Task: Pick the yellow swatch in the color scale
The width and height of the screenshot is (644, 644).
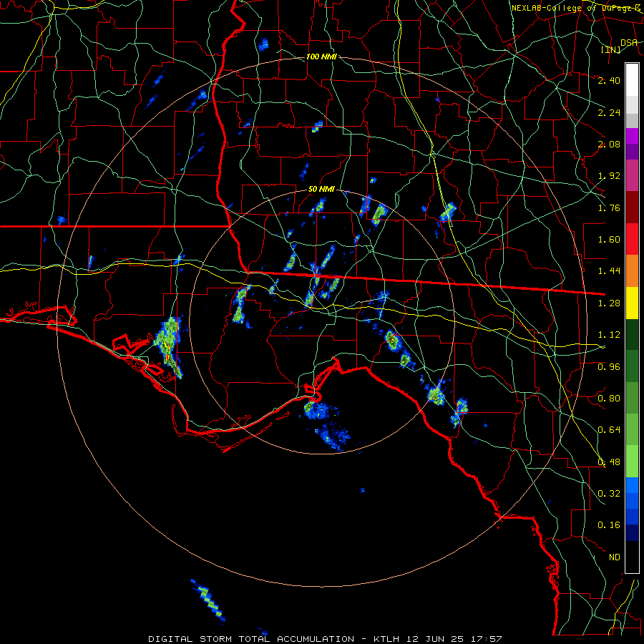Action: (x=632, y=303)
